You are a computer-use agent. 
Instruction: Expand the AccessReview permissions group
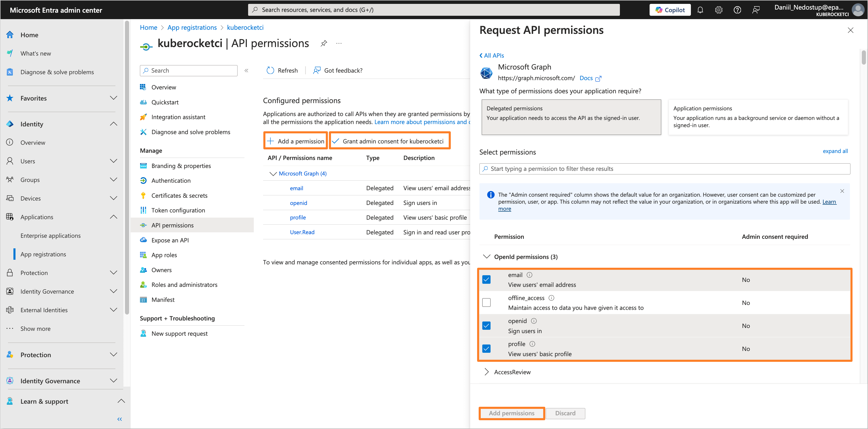(487, 372)
